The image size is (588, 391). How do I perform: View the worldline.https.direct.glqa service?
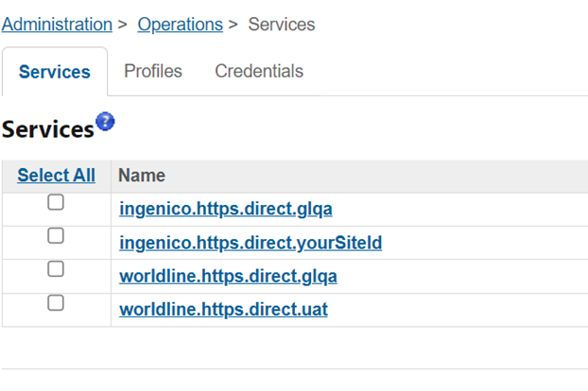(228, 277)
